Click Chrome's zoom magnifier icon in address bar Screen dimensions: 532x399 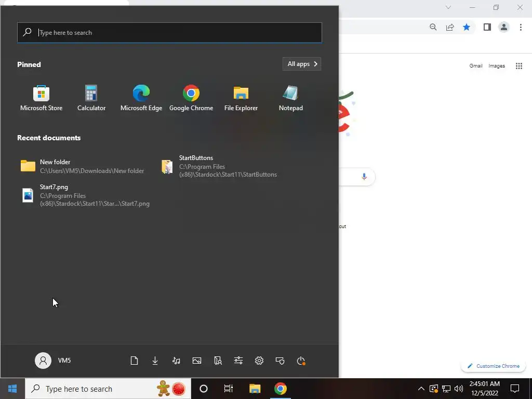[x=433, y=27]
